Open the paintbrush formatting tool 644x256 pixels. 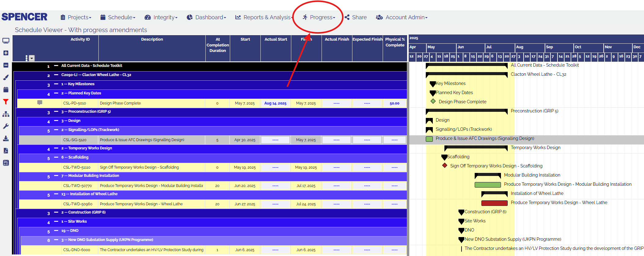(6, 77)
